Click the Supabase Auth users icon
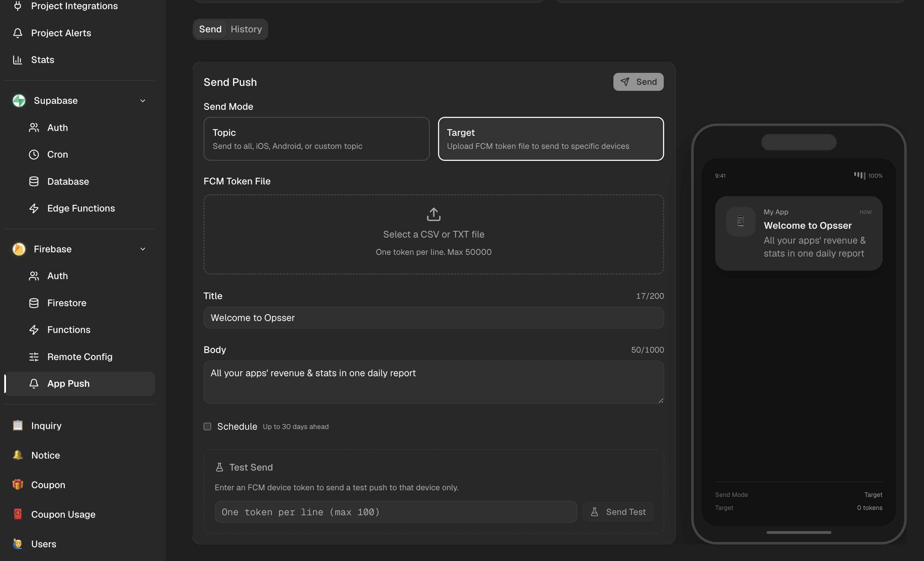The image size is (924, 561). pyautogui.click(x=34, y=127)
